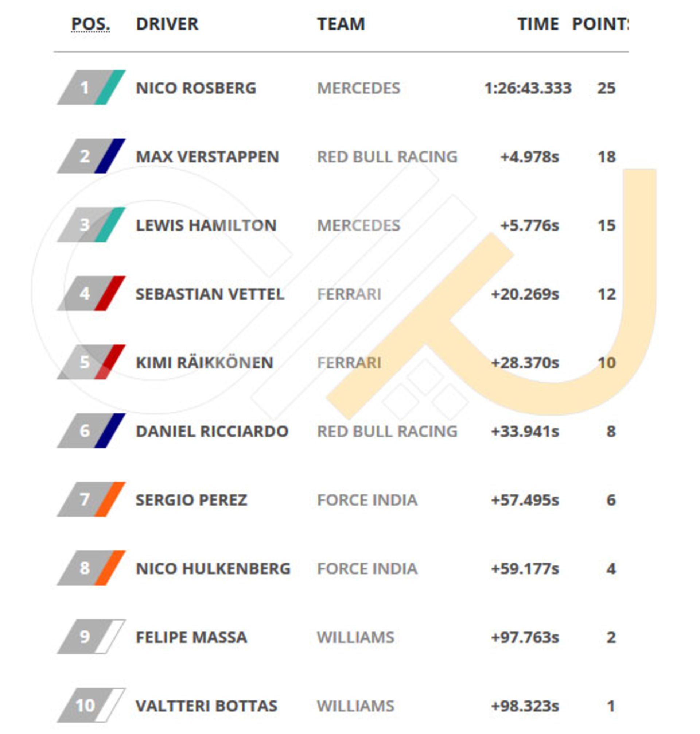Click Rosberg's winning time 1:26:43.333

point(528,88)
